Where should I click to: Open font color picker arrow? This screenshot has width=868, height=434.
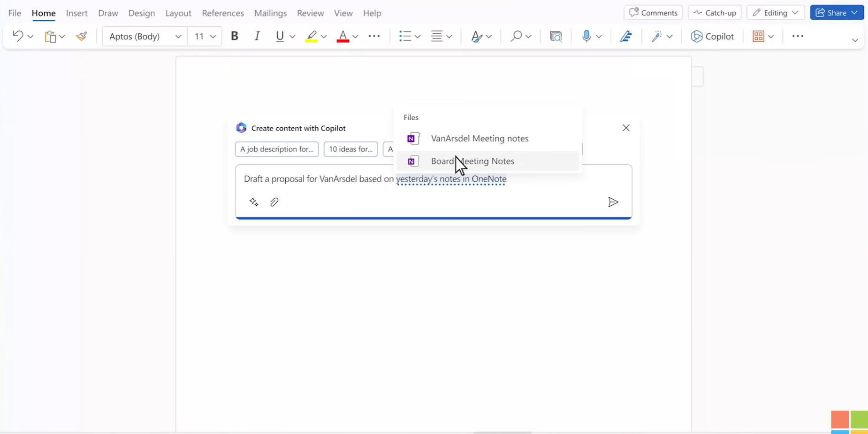point(355,36)
